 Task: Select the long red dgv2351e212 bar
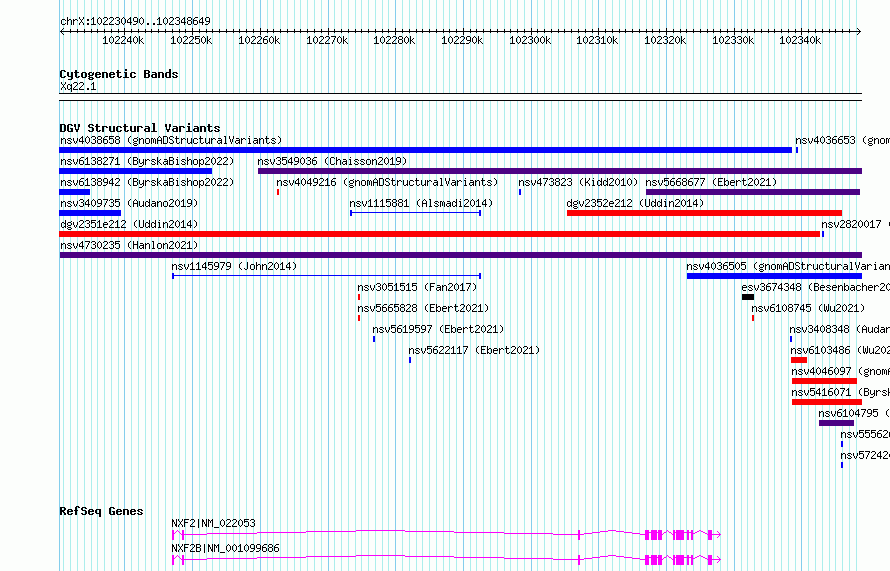pos(440,234)
